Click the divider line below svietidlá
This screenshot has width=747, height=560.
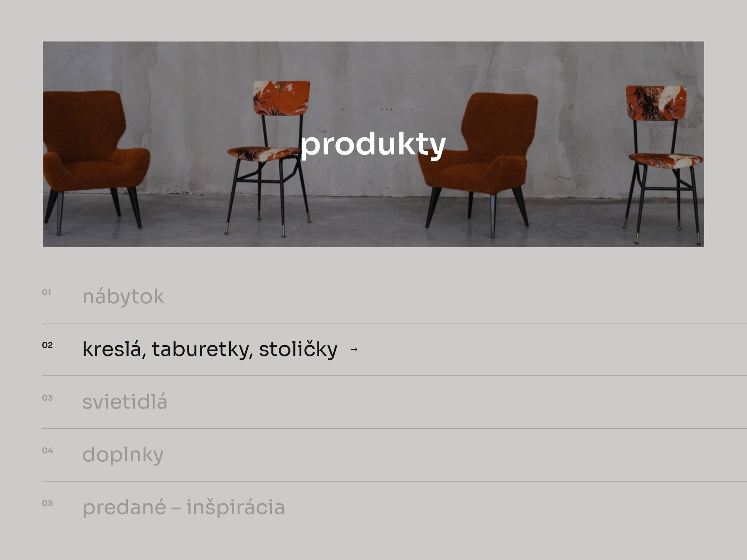(x=394, y=429)
